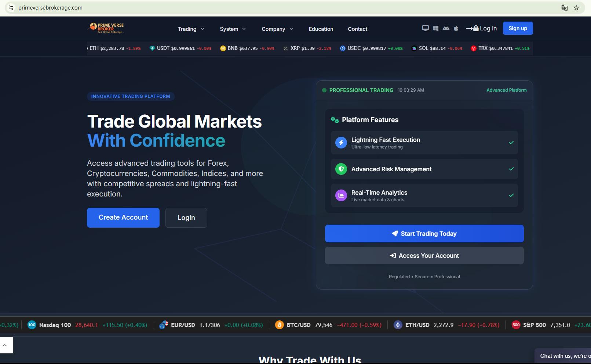The image size is (591, 364).
Task: Click Access Your Account button
Action: point(424,255)
